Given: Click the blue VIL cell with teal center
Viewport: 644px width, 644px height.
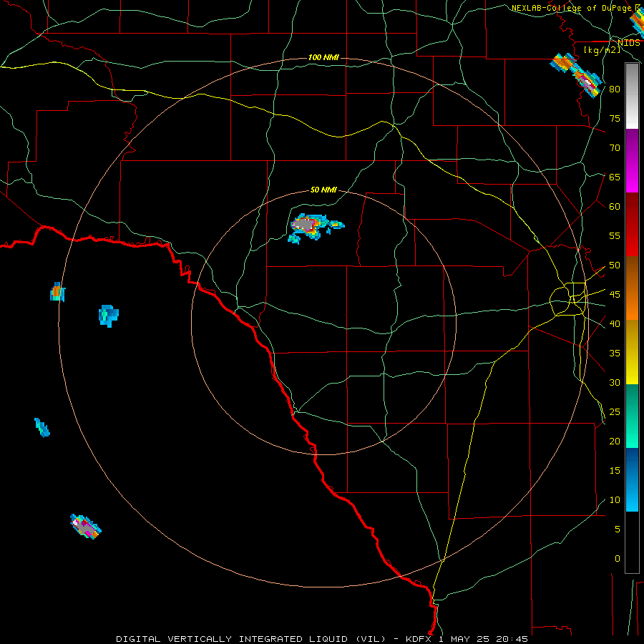Looking at the screenshot, I should click(x=109, y=316).
